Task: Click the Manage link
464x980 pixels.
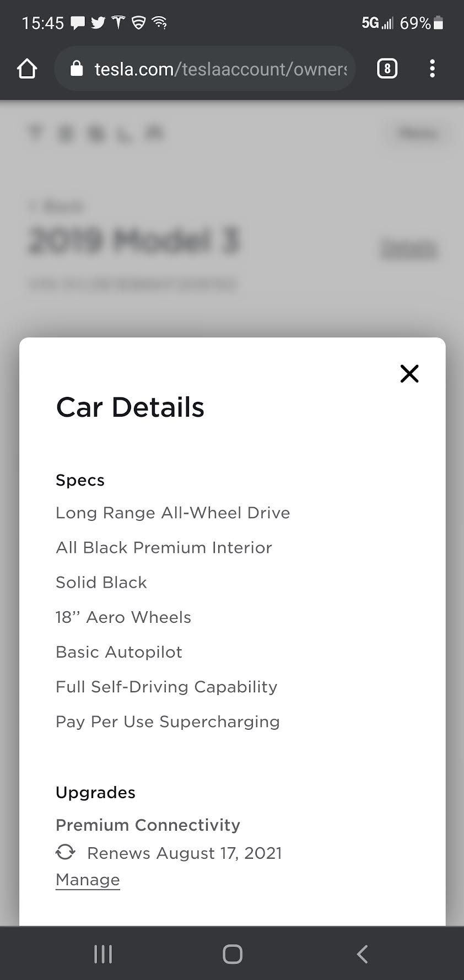Action: pyautogui.click(x=88, y=880)
